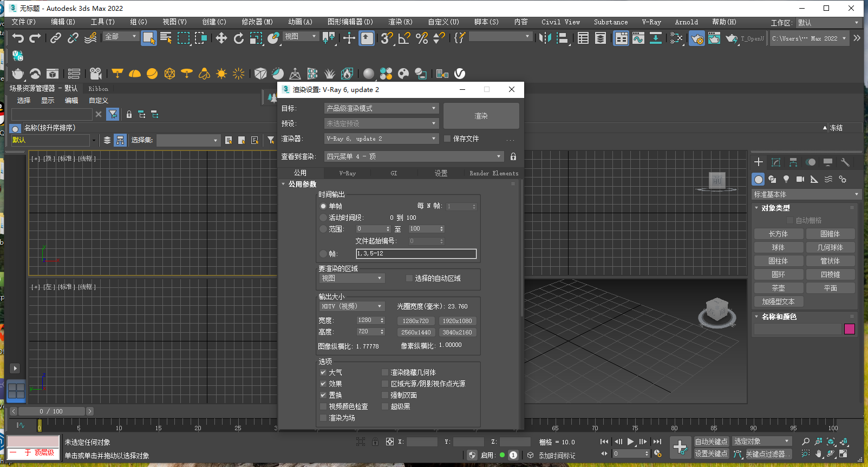Enable the 保存文件 checkbox

[447, 139]
